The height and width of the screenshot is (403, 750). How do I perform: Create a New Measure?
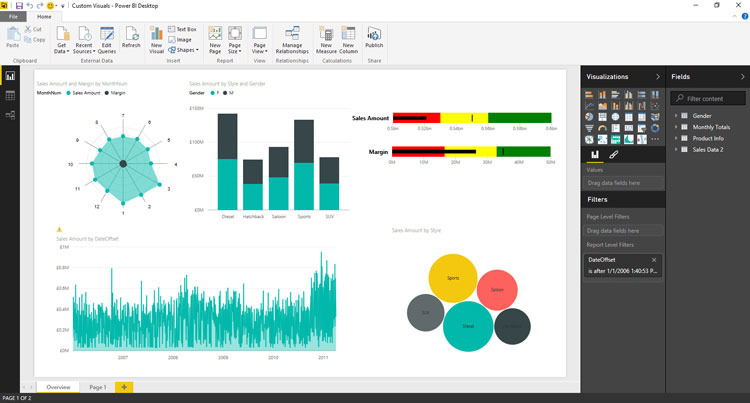326,40
